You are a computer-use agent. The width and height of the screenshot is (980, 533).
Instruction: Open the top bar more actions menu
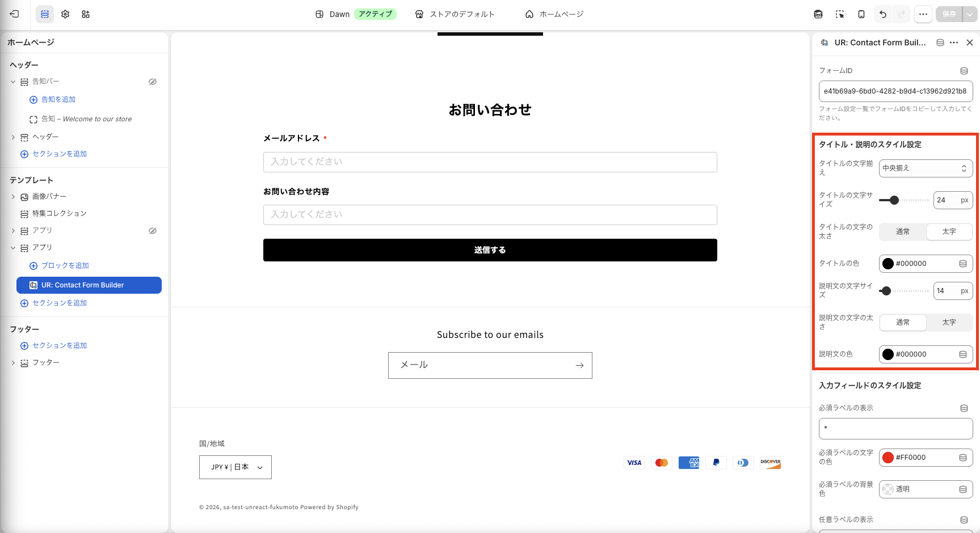click(x=923, y=14)
